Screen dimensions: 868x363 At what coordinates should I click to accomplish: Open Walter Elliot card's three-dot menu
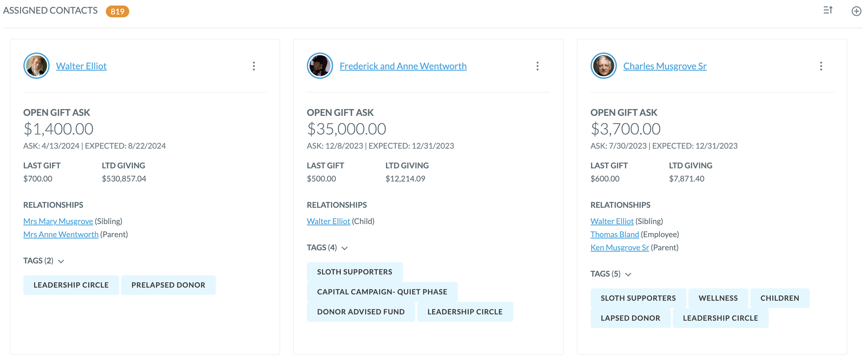(254, 66)
